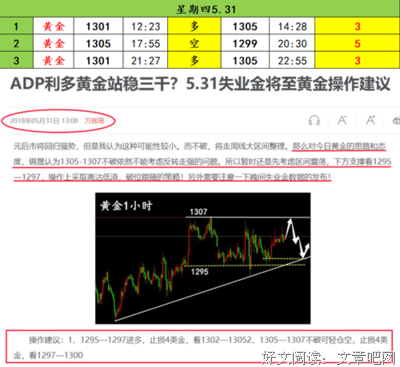Select the 22:55 exit time cell
Image resolution: width=400 pixels, height=367 pixels.
coord(292,61)
